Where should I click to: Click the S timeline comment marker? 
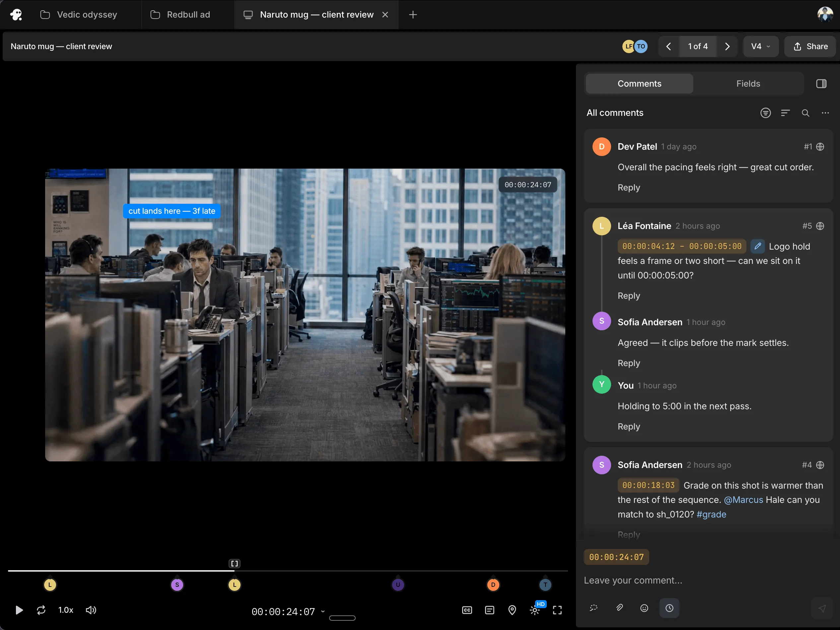tap(177, 585)
